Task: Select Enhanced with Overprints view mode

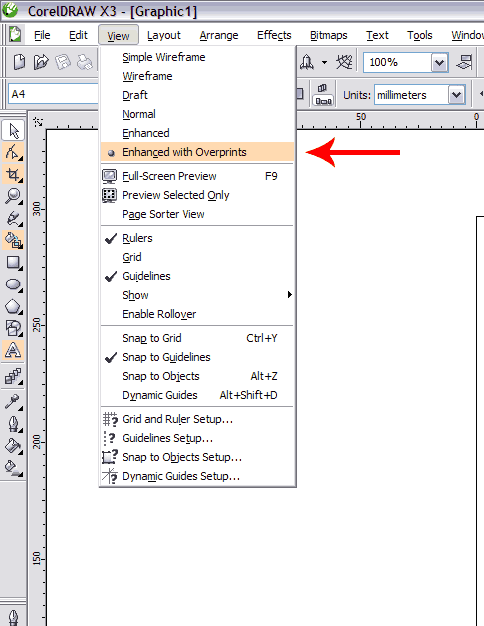Action: tap(197, 152)
